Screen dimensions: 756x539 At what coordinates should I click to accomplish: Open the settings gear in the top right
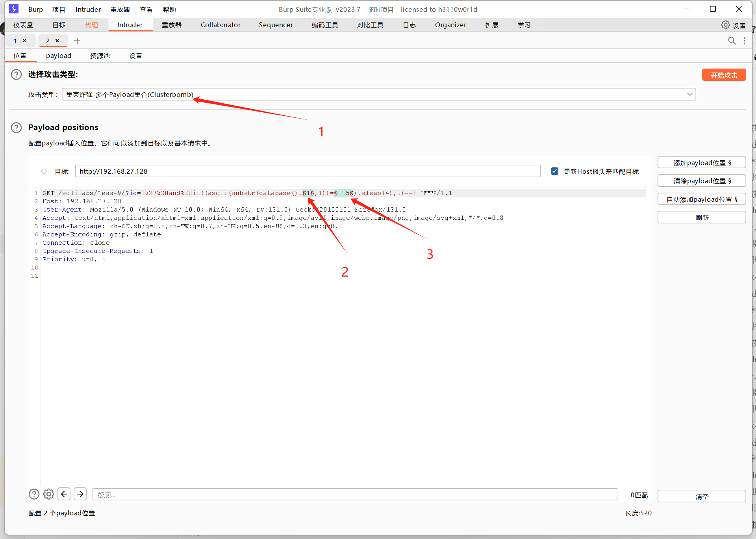[725, 25]
